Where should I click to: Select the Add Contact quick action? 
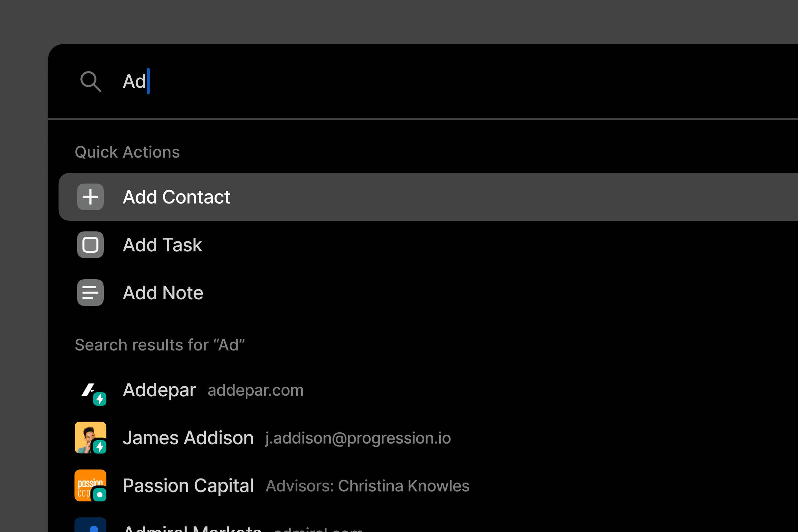[428, 197]
